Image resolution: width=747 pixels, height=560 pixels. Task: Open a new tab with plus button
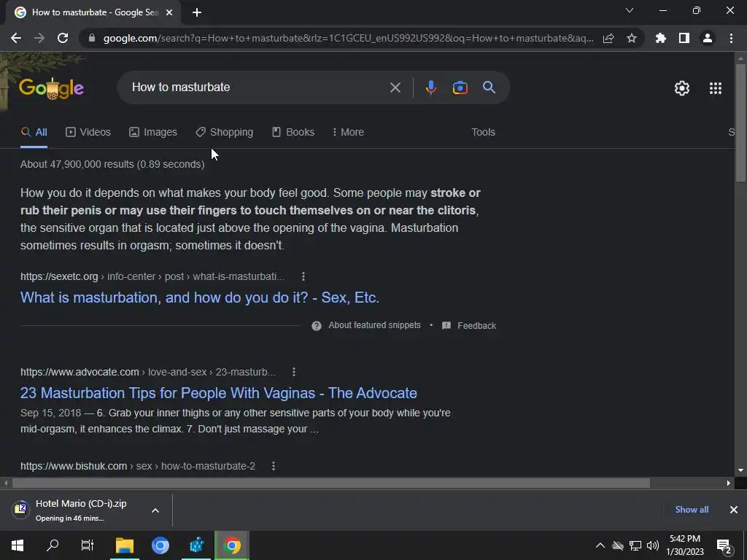pyautogui.click(x=197, y=12)
